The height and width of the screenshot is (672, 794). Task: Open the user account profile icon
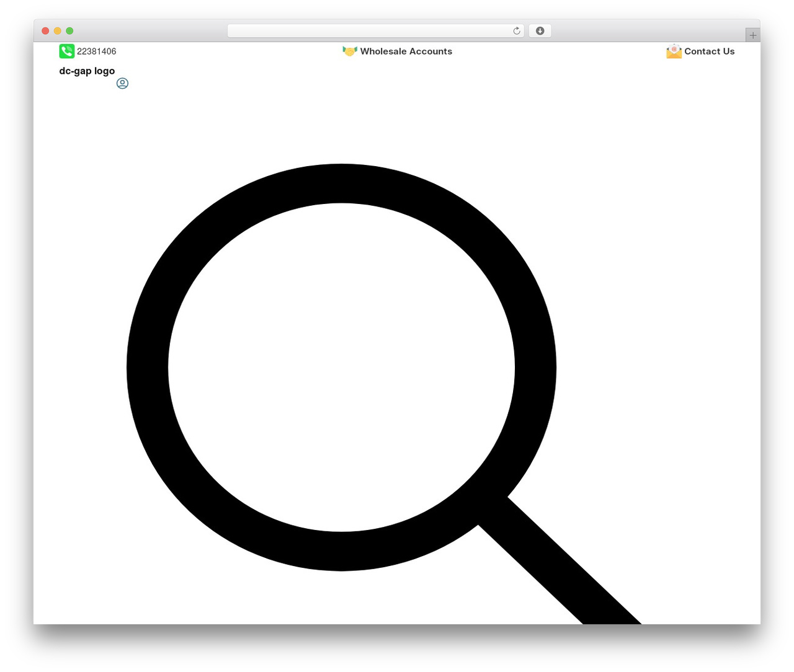tap(122, 83)
